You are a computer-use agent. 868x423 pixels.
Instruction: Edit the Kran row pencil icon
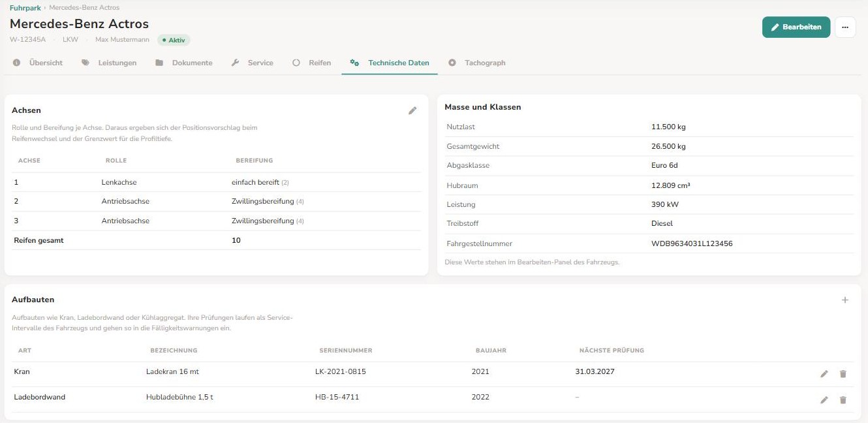(x=824, y=374)
